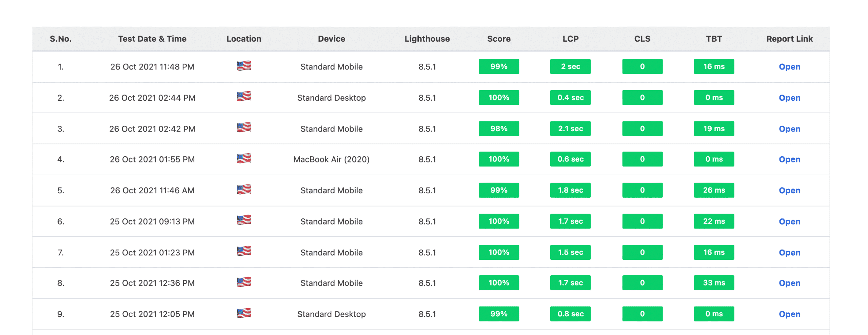Viewport: 868px width, 335px height.
Task: Click the 99% score badge in row 1
Action: click(x=499, y=66)
